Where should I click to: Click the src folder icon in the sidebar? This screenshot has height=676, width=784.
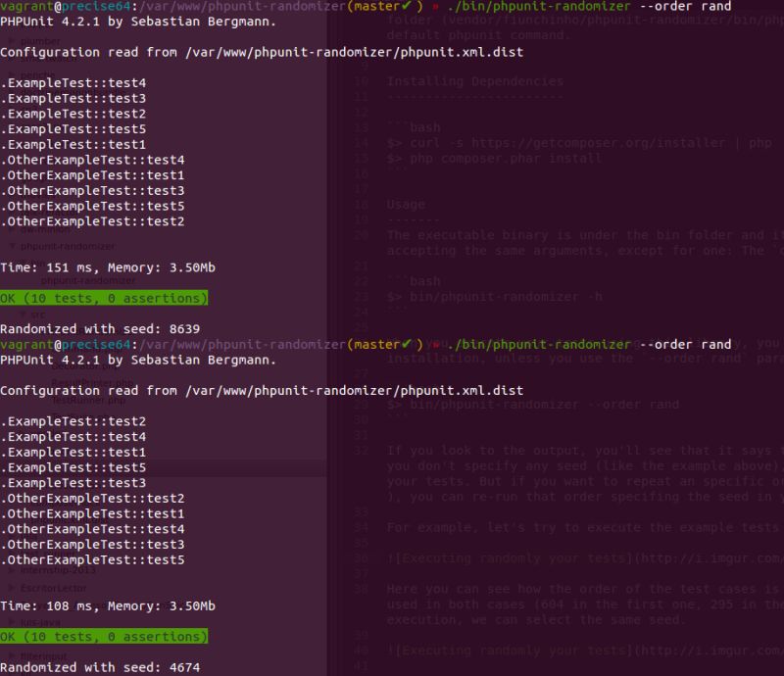(37, 314)
